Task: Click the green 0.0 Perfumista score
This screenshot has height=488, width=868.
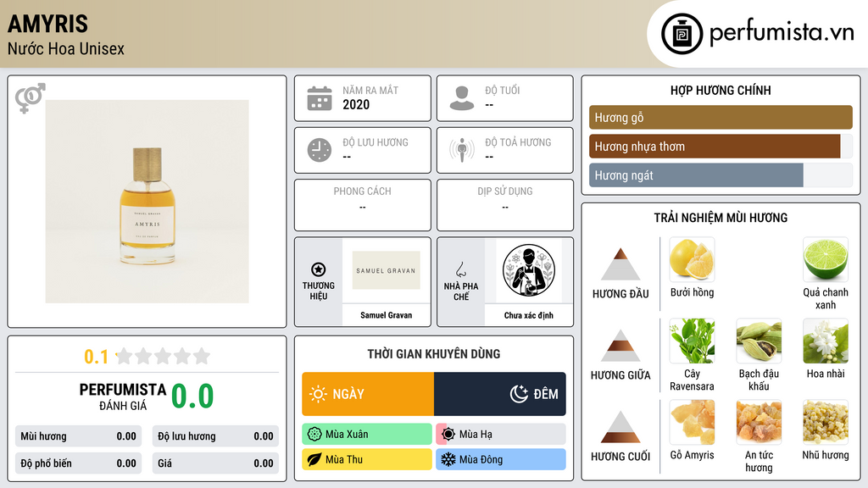Action: click(192, 396)
